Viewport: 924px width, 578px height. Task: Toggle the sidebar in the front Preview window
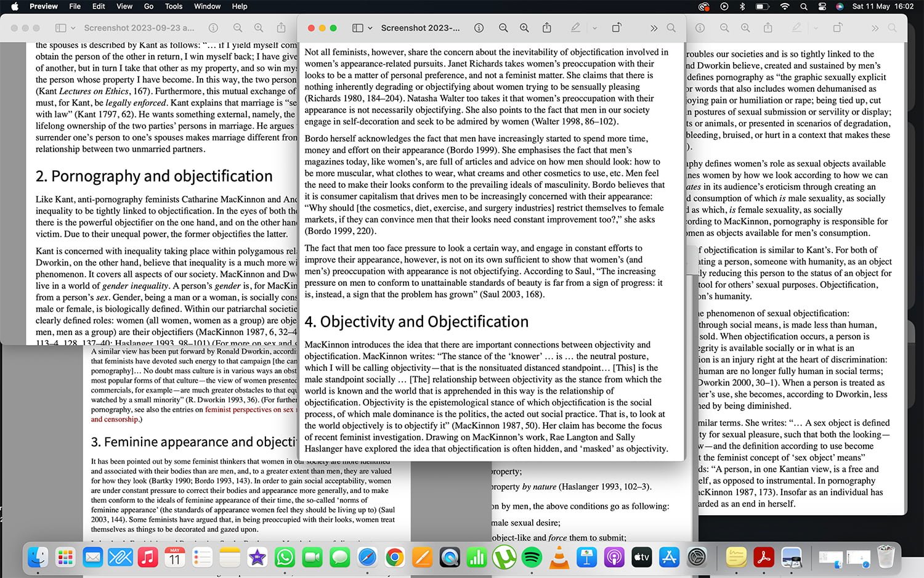pyautogui.click(x=357, y=28)
